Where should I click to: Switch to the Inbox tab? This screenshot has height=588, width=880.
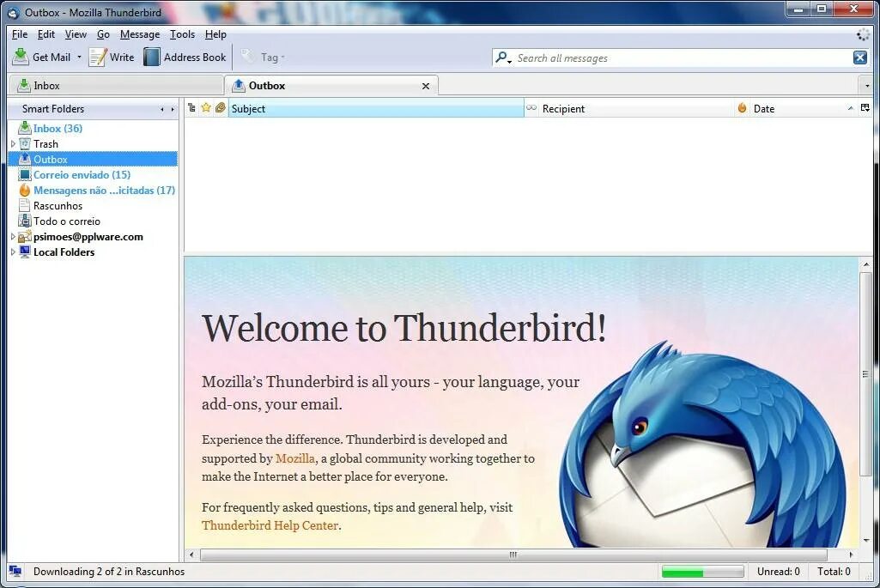click(x=116, y=86)
